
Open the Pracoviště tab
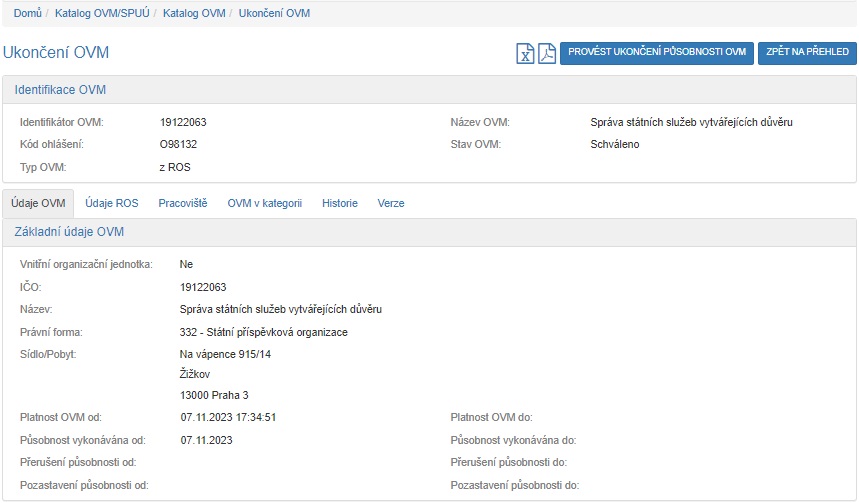pos(183,203)
